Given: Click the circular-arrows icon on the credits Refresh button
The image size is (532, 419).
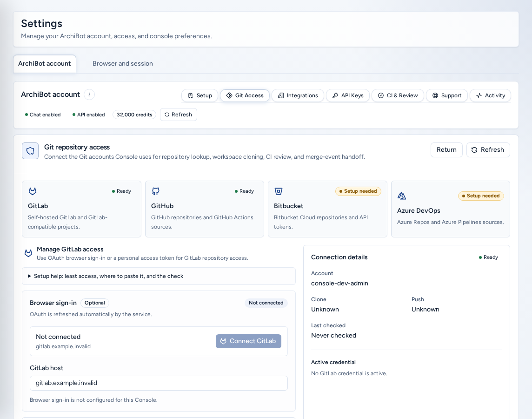Looking at the screenshot, I should [x=167, y=115].
